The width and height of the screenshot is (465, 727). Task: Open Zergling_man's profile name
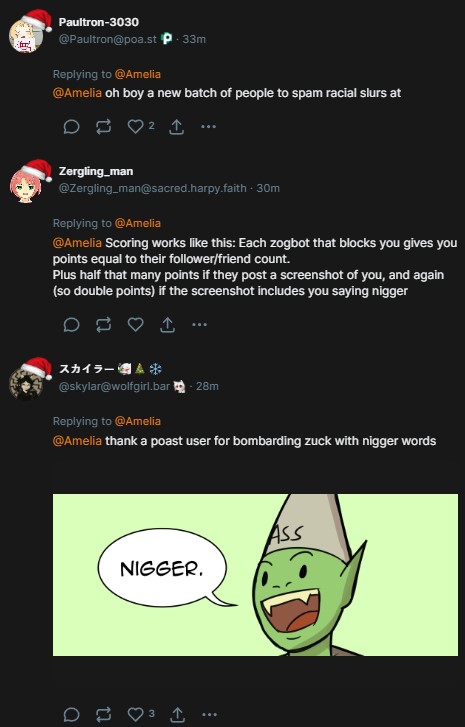(x=96, y=171)
